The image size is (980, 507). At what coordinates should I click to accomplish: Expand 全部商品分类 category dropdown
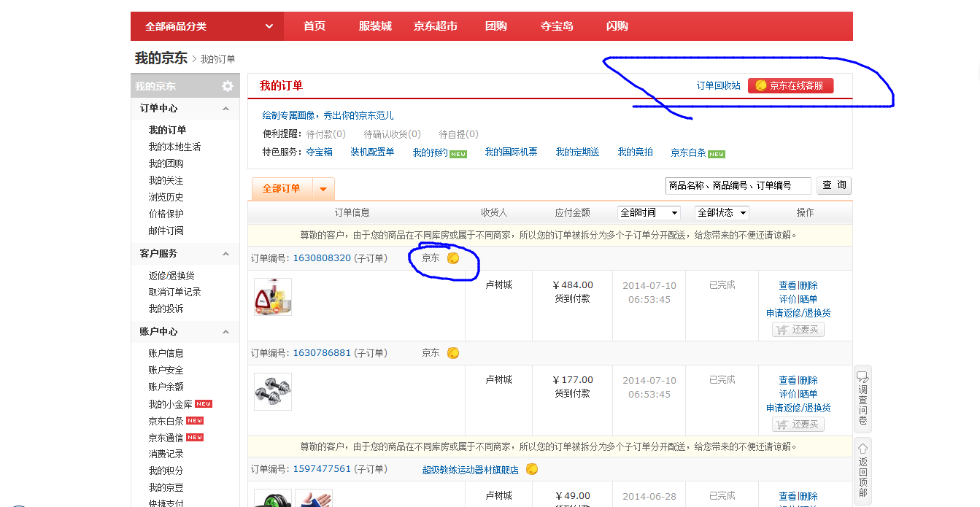pyautogui.click(x=207, y=26)
